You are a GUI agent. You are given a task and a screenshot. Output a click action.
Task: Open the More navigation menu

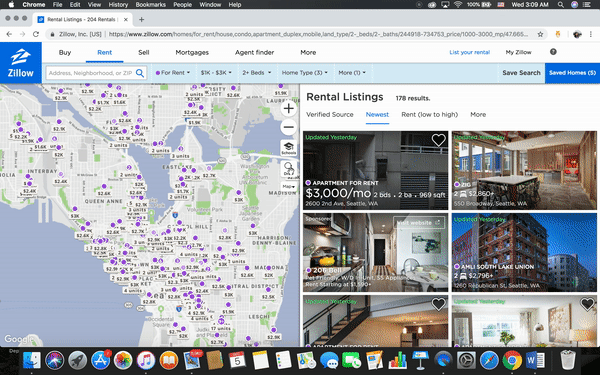point(308,52)
